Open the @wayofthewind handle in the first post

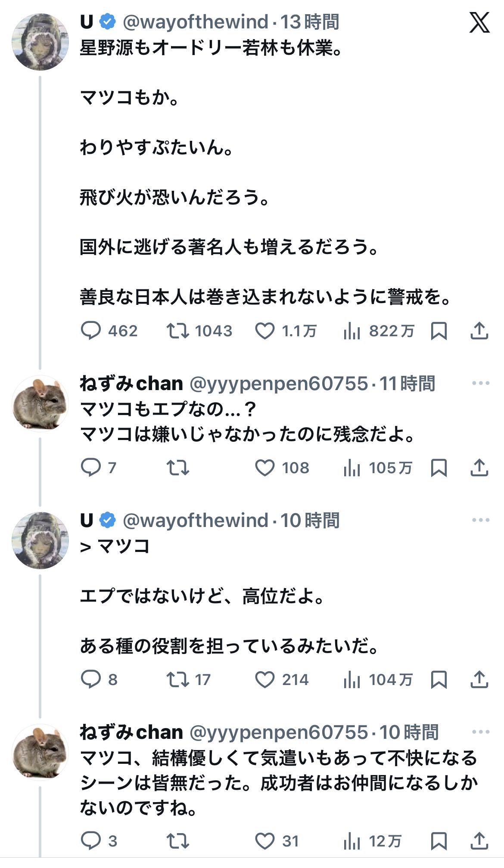[195, 22]
